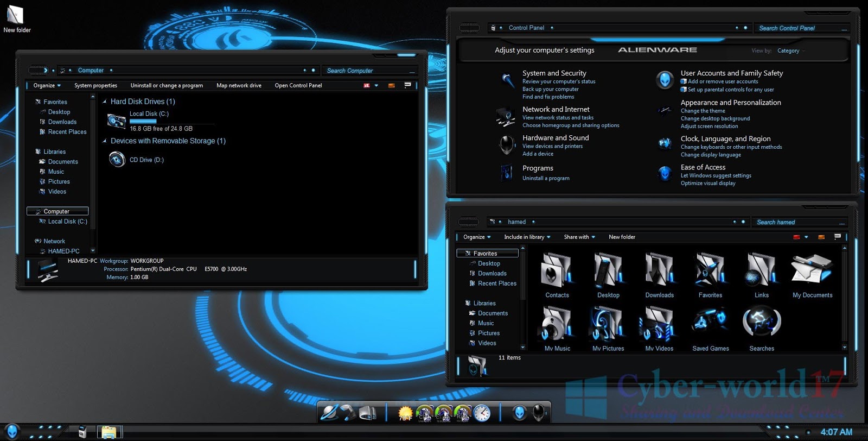This screenshot has width=868, height=441.
Task: Click the Search Computer field
Action: pyautogui.click(x=369, y=71)
